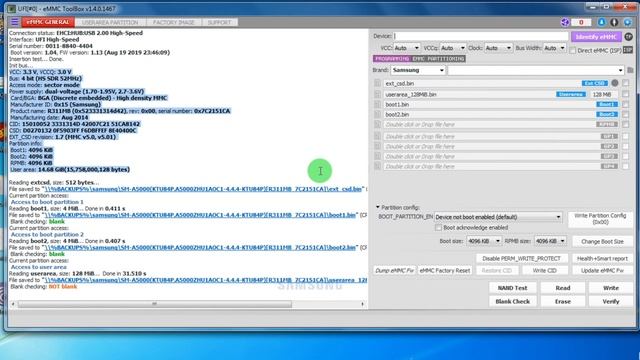The image size is (640, 360).
Task: Tick the GP1 row checkbox
Action: [x=626, y=136]
